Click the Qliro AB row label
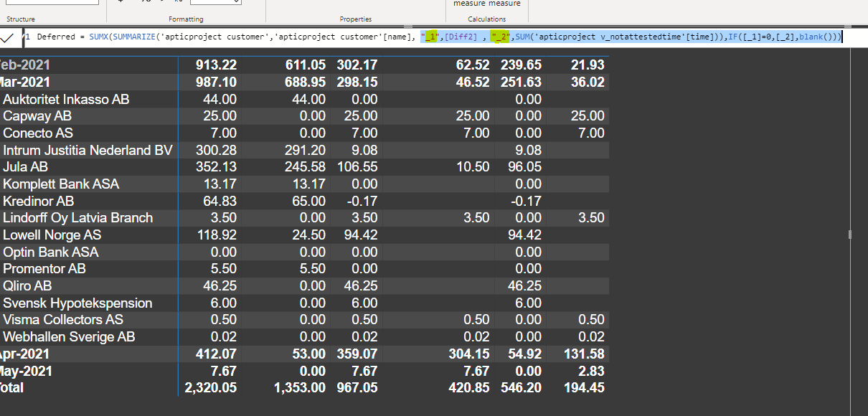The height and width of the screenshot is (416, 868). [x=27, y=286]
